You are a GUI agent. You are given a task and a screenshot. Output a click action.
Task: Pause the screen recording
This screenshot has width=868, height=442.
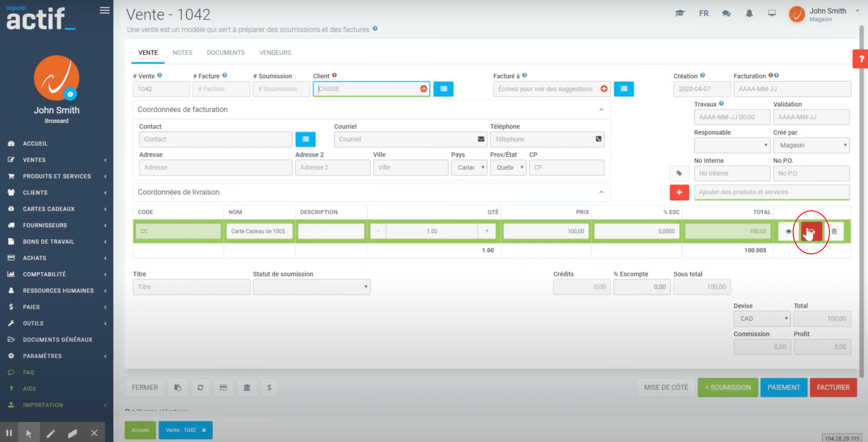[9, 433]
